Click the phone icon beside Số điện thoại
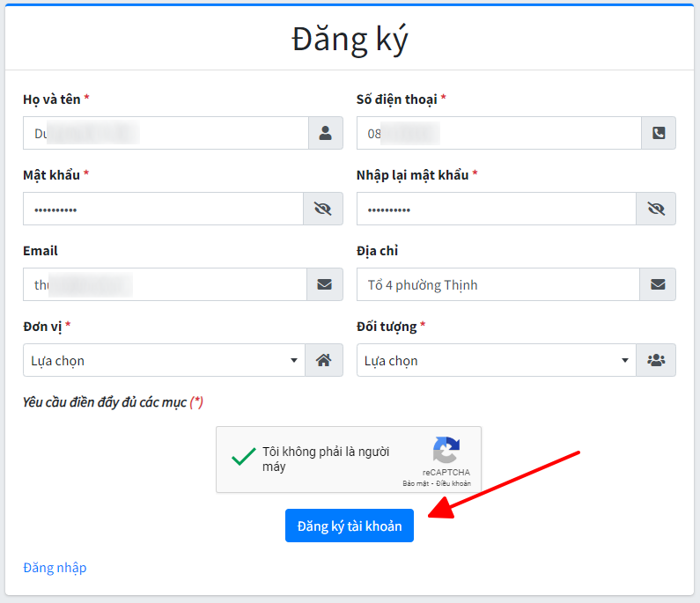Screen dimensions: 700x603 point(658,133)
